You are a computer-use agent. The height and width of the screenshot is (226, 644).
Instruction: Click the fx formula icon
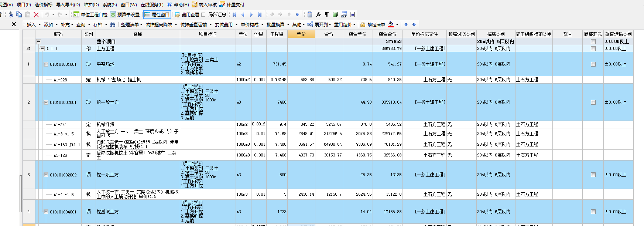point(318,14)
